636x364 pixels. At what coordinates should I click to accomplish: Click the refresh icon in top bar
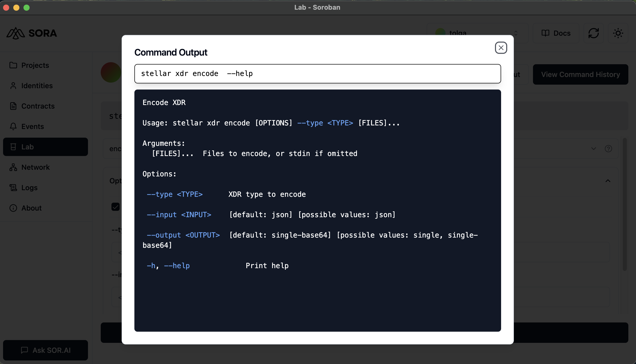(594, 33)
